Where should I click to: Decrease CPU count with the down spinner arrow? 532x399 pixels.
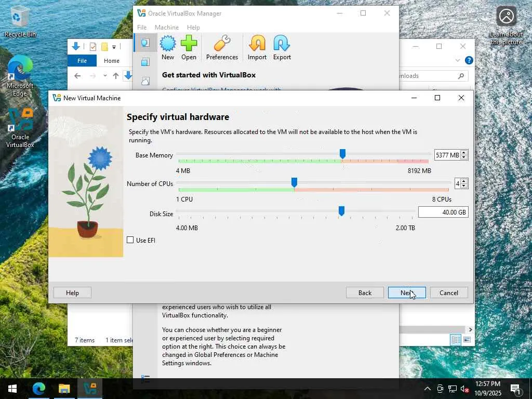pyautogui.click(x=464, y=187)
